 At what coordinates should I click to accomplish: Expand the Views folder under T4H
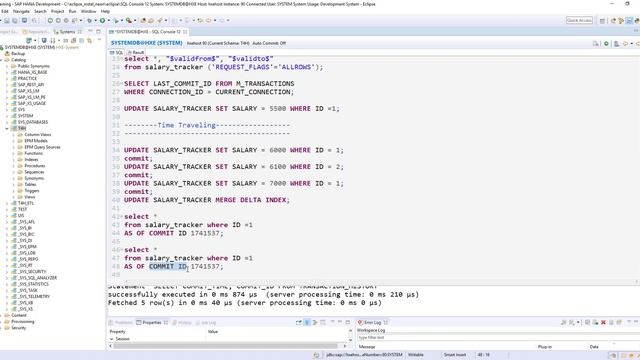[13, 197]
